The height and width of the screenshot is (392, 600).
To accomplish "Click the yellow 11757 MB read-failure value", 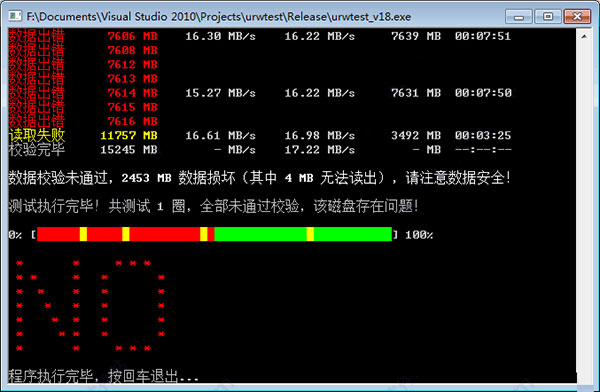I will [x=129, y=136].
